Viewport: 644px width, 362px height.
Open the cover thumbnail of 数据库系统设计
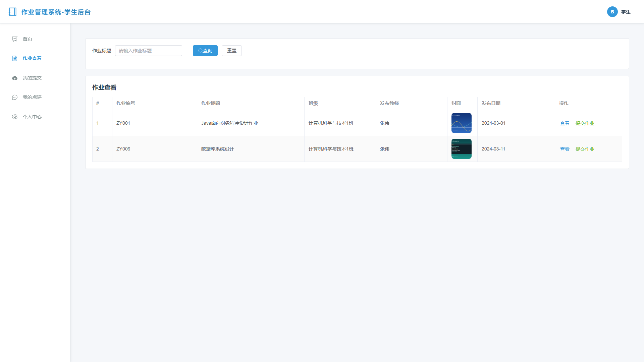pos(462,149)
